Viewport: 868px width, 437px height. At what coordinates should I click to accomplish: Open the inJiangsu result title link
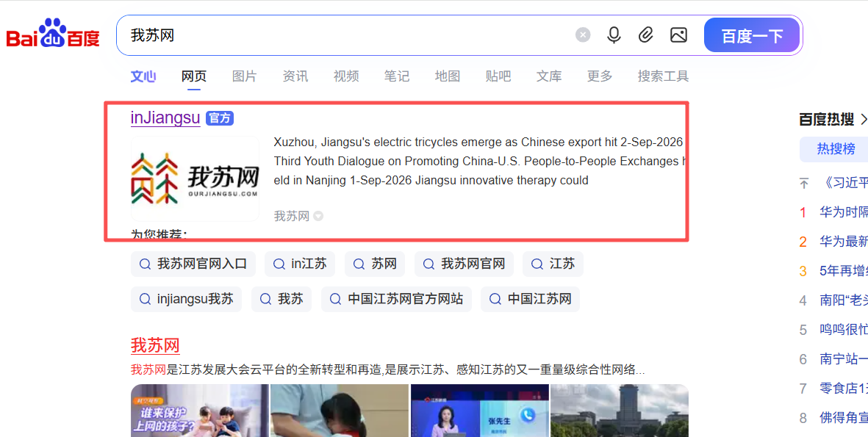(x=165, y=118)
